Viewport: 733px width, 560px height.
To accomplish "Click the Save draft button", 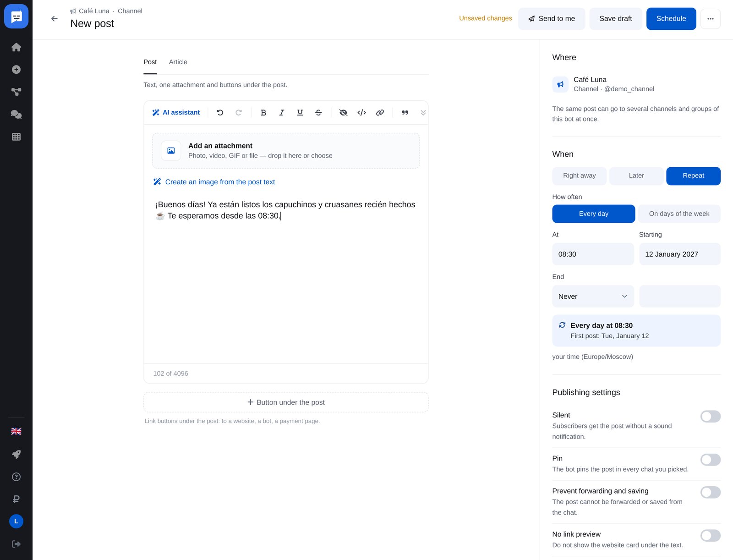I will click(x=616, y=19).
